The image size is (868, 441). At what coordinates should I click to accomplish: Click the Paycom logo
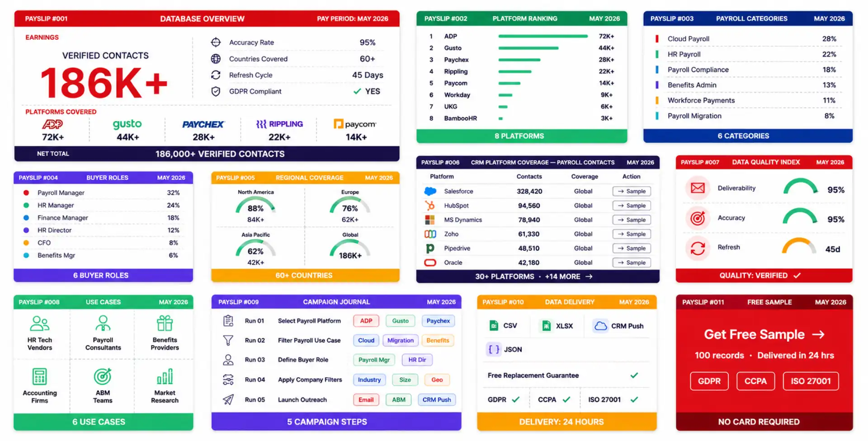click(x=355, y=124)
